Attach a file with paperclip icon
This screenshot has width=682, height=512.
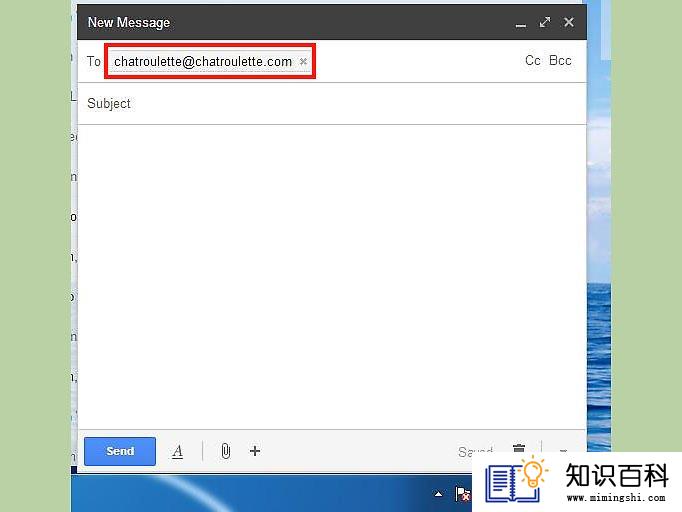coord(225,451)
